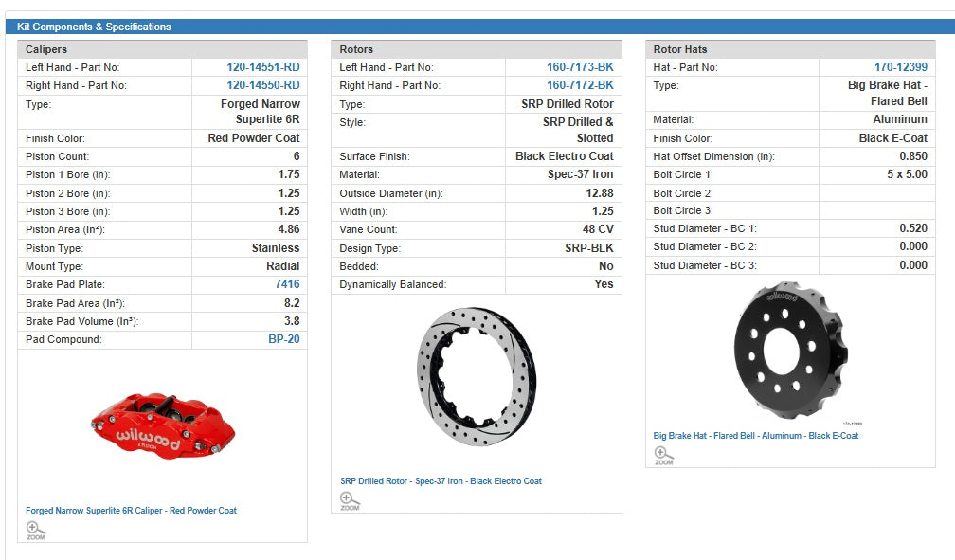Open right hand caliper part 120-14550-RD
955x560 pixels.
[263, 85]
